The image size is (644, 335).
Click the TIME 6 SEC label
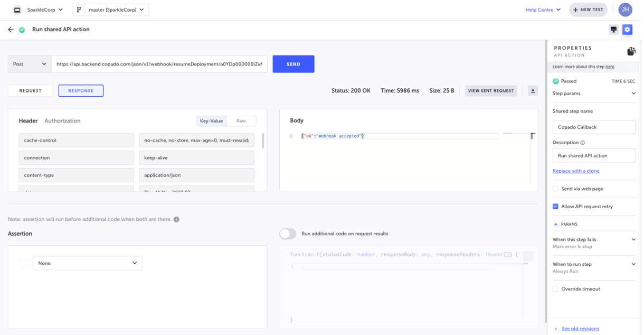coord(623,81)
